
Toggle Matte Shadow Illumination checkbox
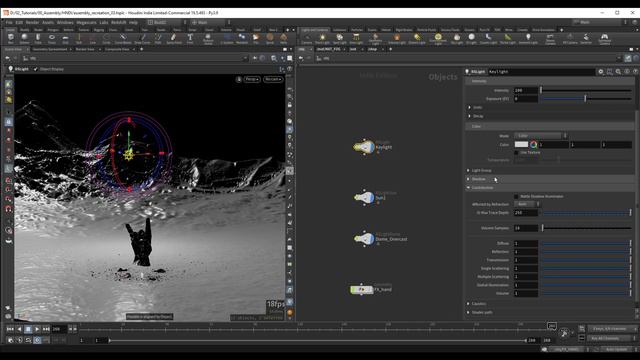(516, 196)
